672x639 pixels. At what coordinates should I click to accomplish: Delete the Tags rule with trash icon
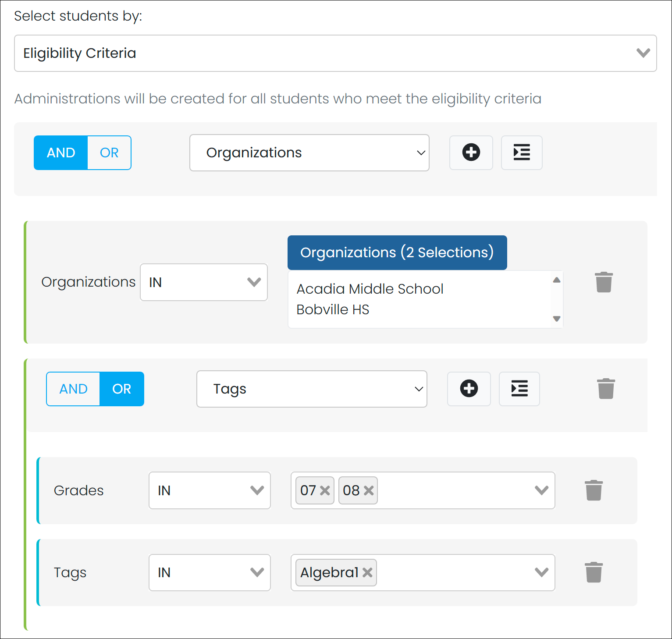click(x=594, y=572)
